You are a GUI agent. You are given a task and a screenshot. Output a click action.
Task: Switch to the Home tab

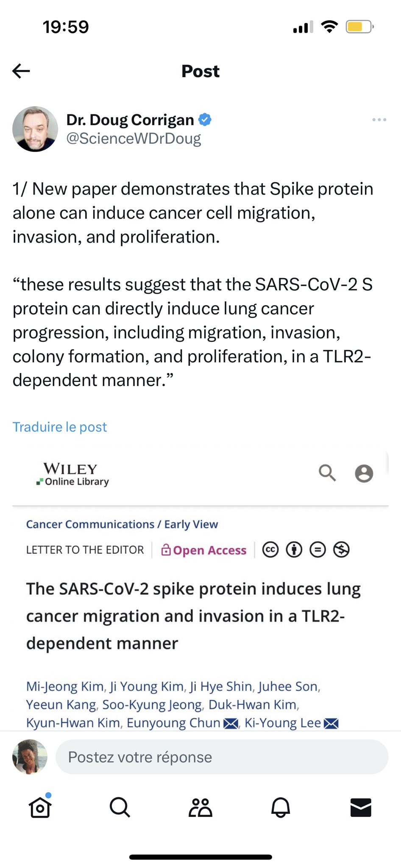click(x=40, y=807)
